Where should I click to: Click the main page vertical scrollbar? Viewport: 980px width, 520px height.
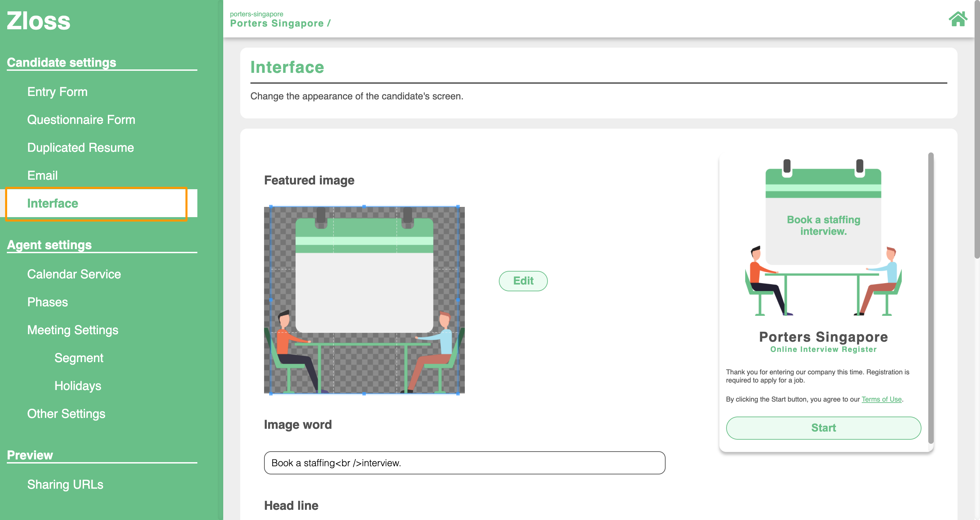[977, 129]
